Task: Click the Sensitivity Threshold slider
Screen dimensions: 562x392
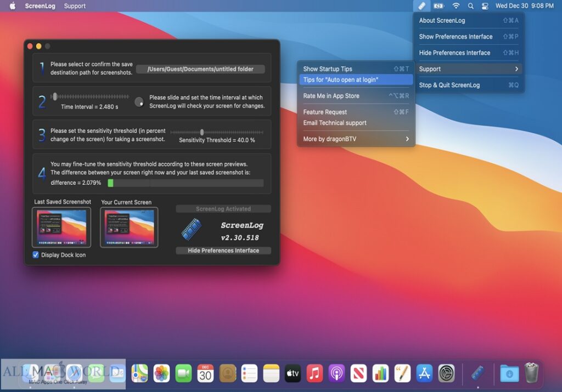Action: (217, 132)
